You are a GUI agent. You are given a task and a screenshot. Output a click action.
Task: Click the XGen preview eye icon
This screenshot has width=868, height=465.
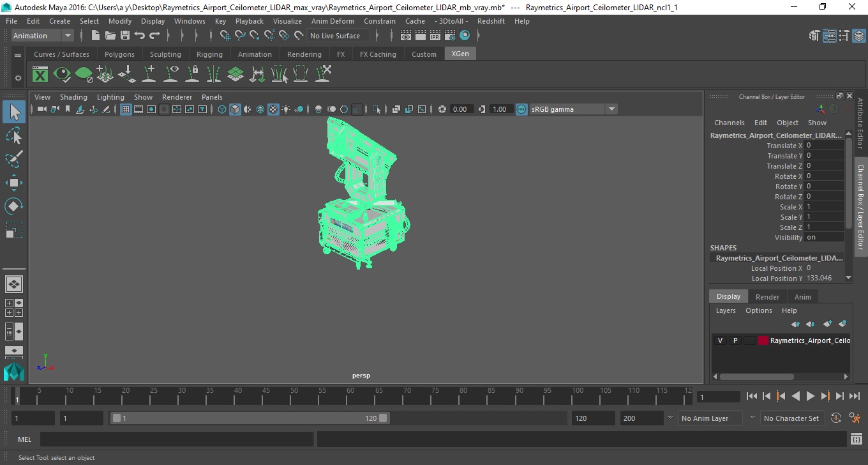62,74
